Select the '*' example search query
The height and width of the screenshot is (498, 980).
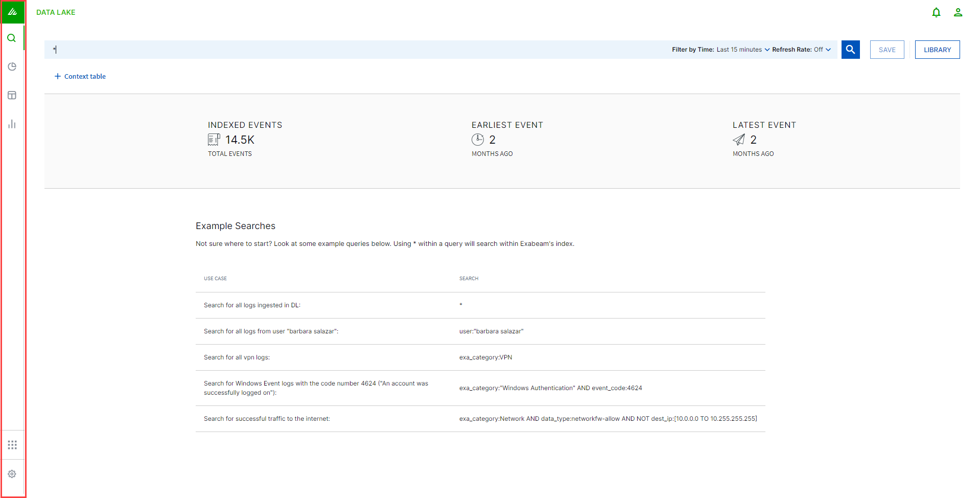pos(461,305)
